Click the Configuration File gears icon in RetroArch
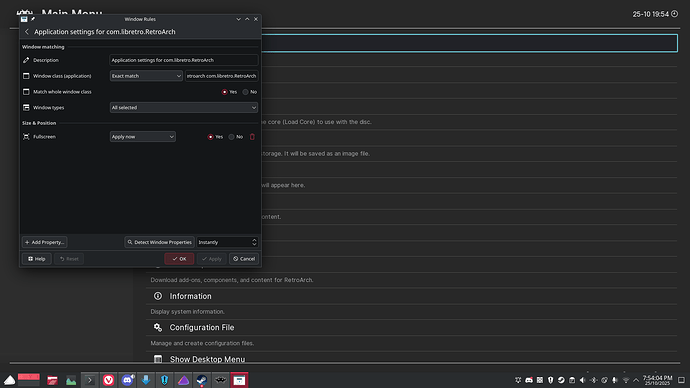 [158, 327]
